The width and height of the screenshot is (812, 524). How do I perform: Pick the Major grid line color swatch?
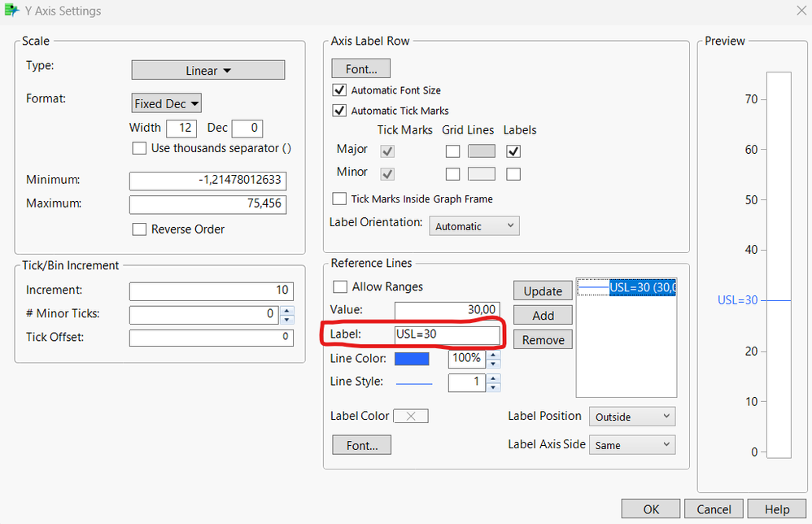click(x=482, y=151)
